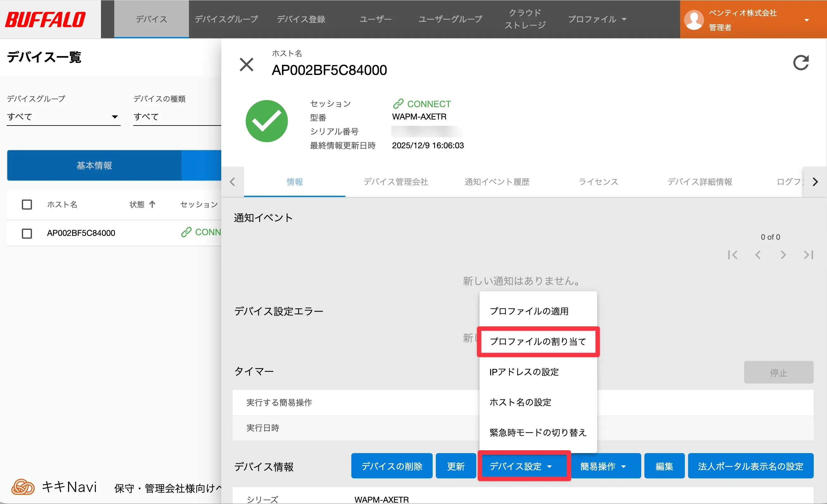Image resolution: width=827 pixels, height=504 pixels.
Task: Open the デバイスグループ filter dropdown
Action: click(x=63, y=117)
